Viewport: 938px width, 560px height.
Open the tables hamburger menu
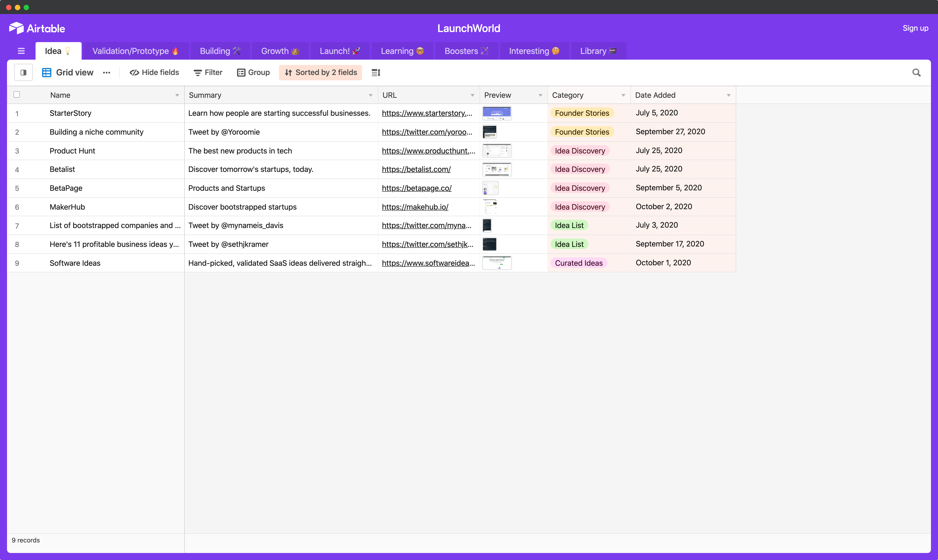point(21,51)
